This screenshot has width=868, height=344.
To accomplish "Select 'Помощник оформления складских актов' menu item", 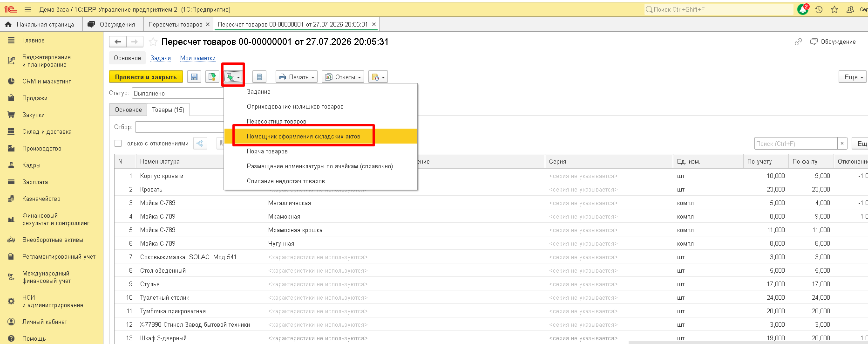I will (320, 137).
